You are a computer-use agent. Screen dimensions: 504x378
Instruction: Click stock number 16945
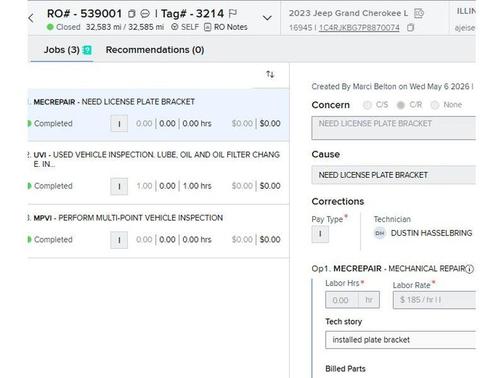coord(300,28)
